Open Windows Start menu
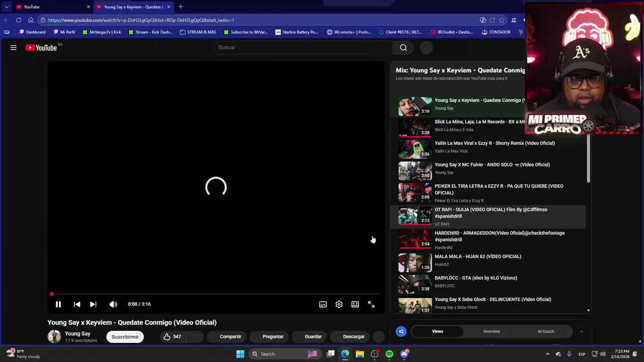This screenshot has width=644, height=362. click(240, 354)
